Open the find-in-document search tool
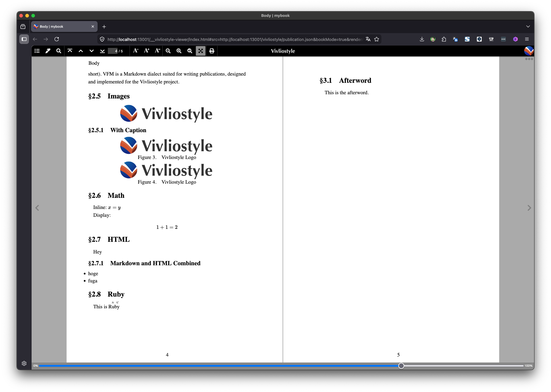 point(59,51)
